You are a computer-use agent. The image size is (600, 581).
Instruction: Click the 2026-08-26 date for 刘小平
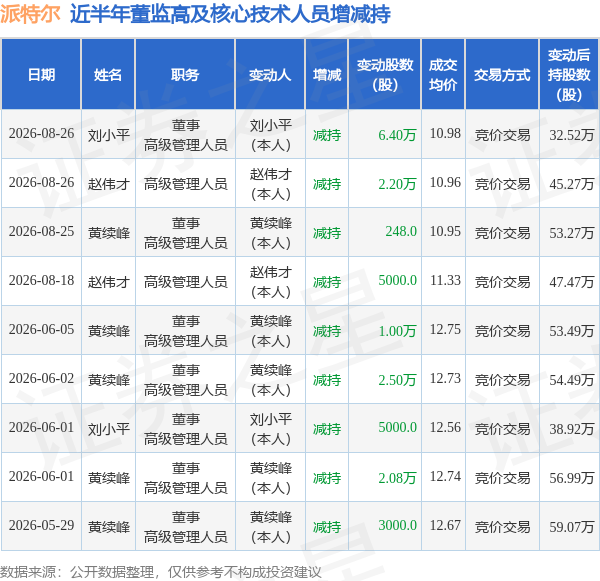pyautogui.click(x=41, y=134)
